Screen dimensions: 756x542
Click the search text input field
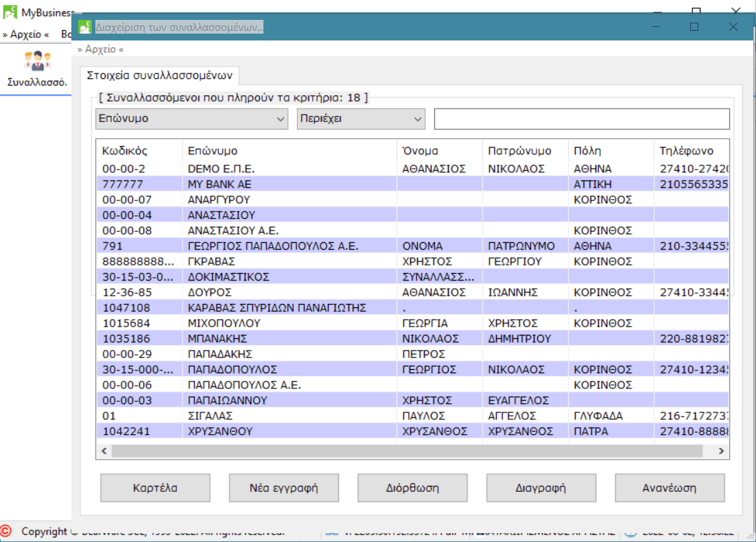581,119
